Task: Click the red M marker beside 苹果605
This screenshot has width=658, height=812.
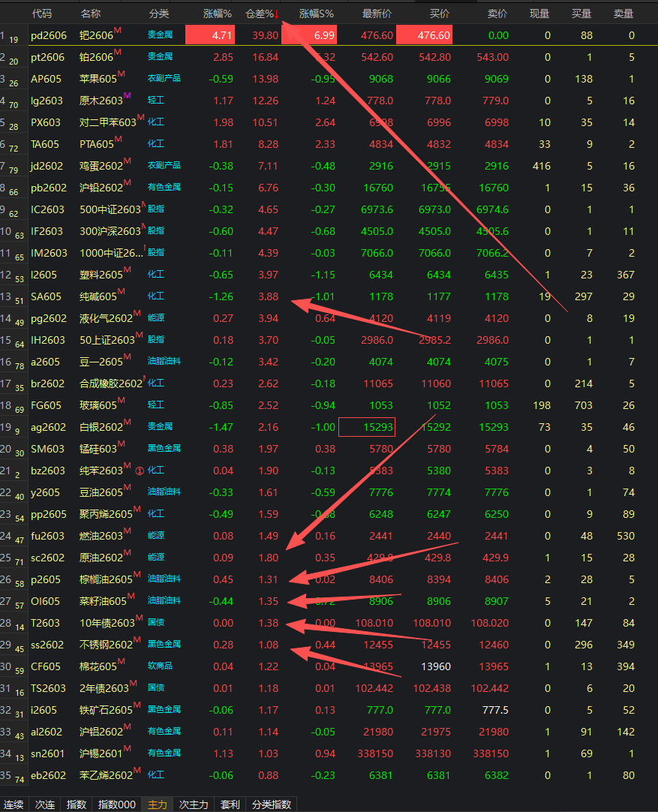Action: 119,74
